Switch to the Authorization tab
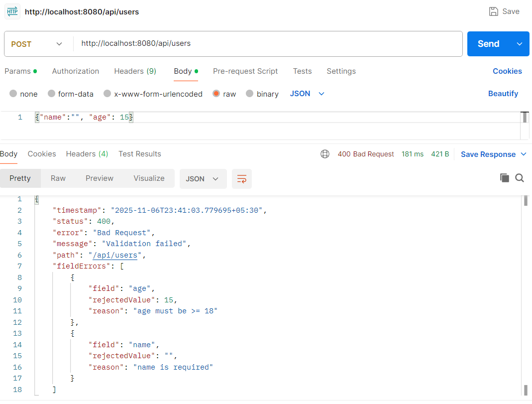The image size is (532, 404). tap(76, 71)
